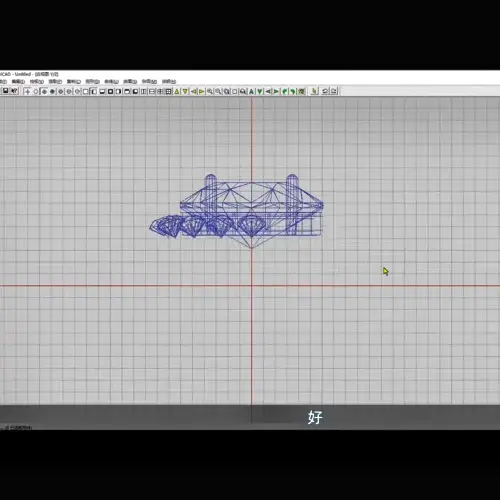Click the green up arrow rotate icon
500x500 pixels.
[251, 91]
